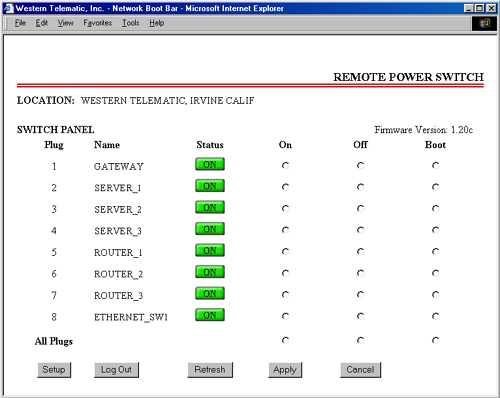The height and width of the screenshot is (398, 500).
Task: Select Boot radio for ROUTER_2
Action: [435, 273]
